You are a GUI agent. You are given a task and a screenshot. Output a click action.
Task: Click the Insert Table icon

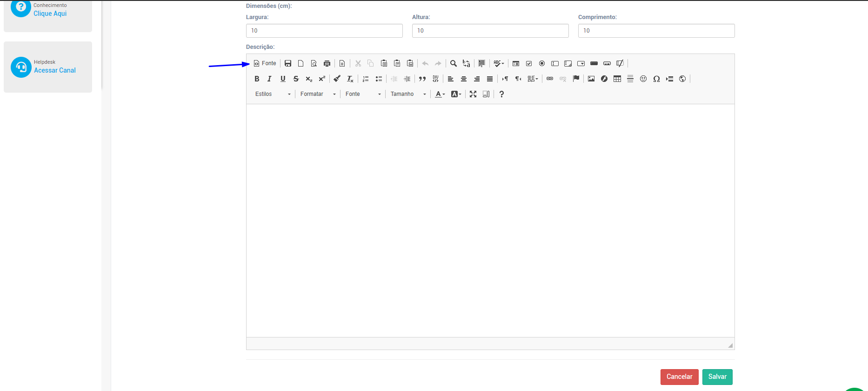617,79
